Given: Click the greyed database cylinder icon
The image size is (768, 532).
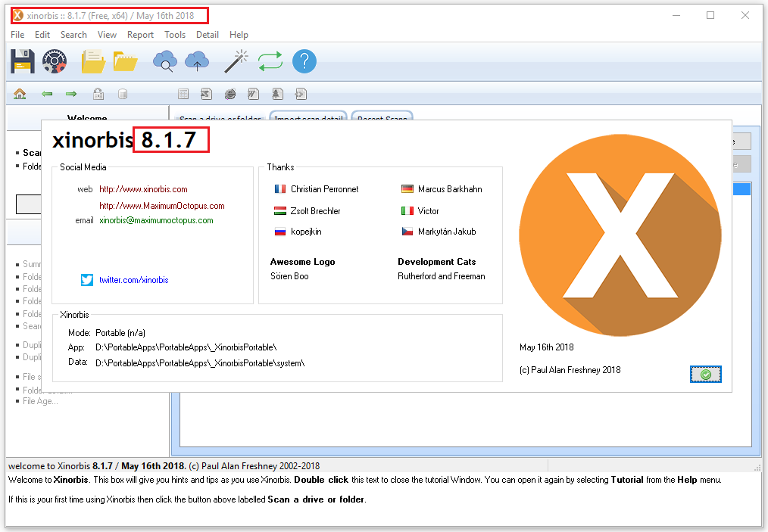Looking at the screenshot, I should click(123, 94).
